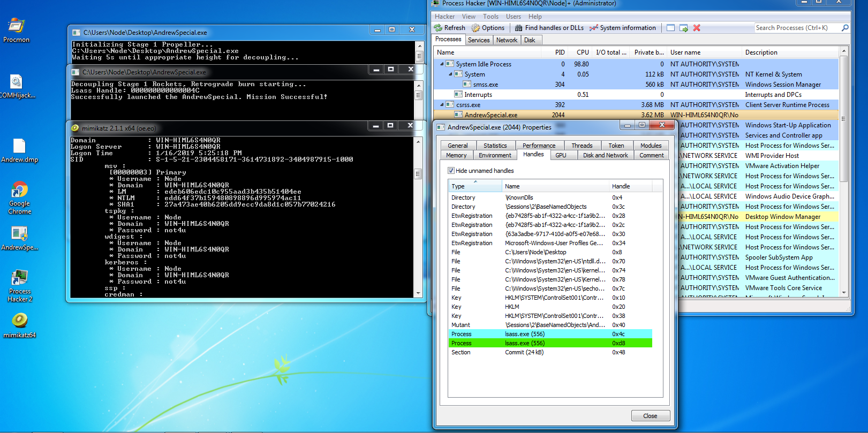Select the AndrewSpecial.exe process row

click(636, 115)
